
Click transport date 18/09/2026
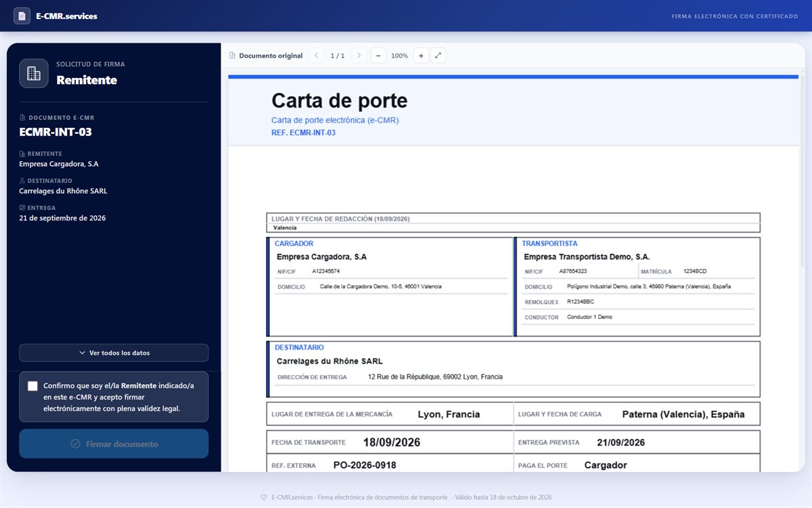coord(392,442)
